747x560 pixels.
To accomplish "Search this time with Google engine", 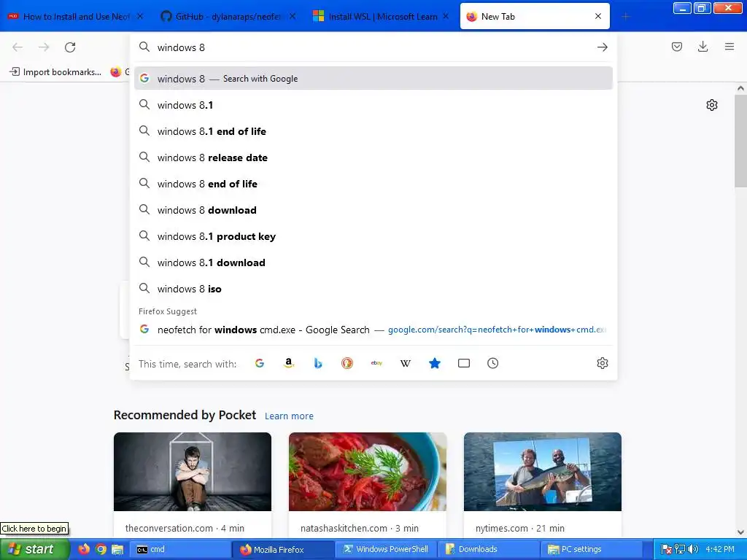I will tap(260, 363).
